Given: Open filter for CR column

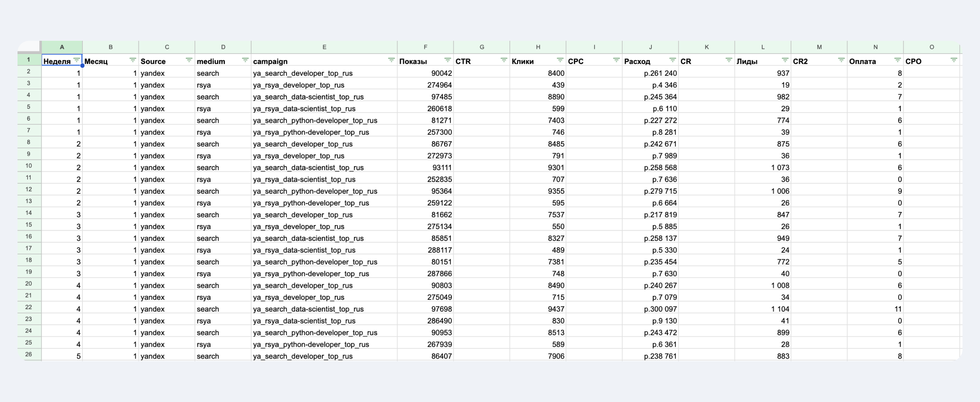Looking at the screenshot, I should pyautogui.click(x=729, y=60).
